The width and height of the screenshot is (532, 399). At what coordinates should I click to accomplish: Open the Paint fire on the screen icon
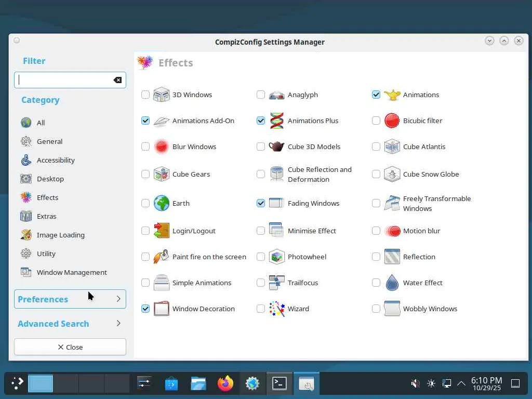(161, 257)
